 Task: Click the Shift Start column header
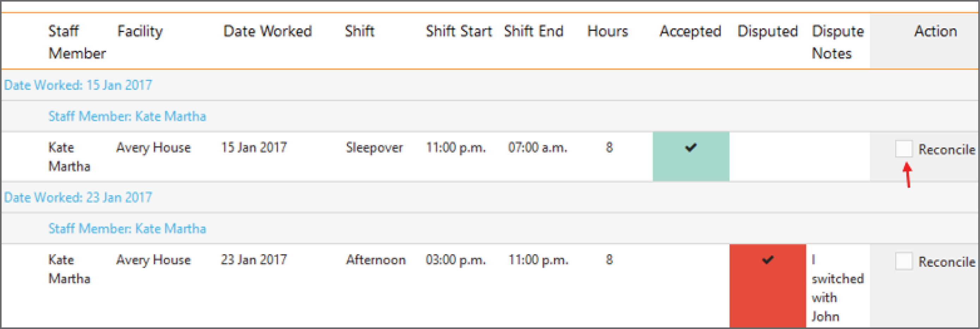pyautogui.click(x=459, y=31)
